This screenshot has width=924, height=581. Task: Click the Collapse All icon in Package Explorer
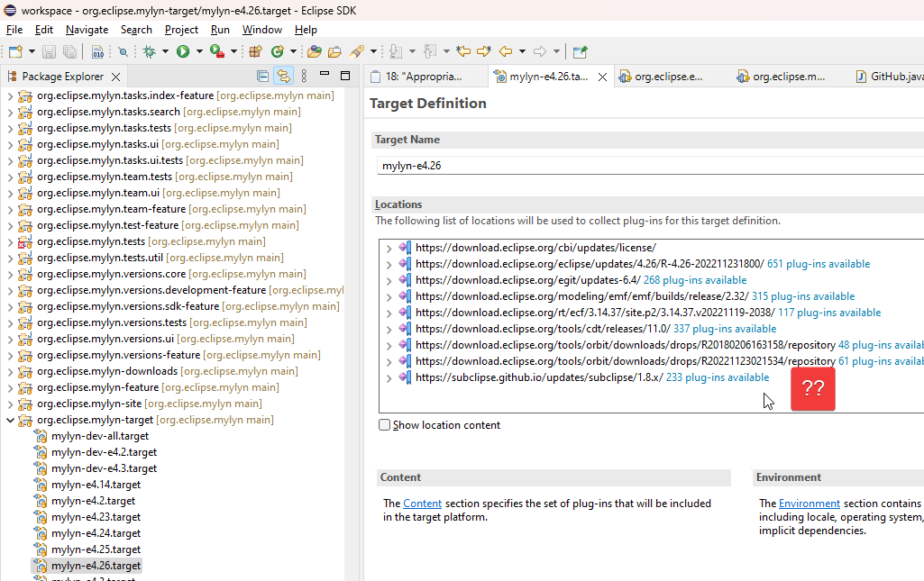(262, 77)
